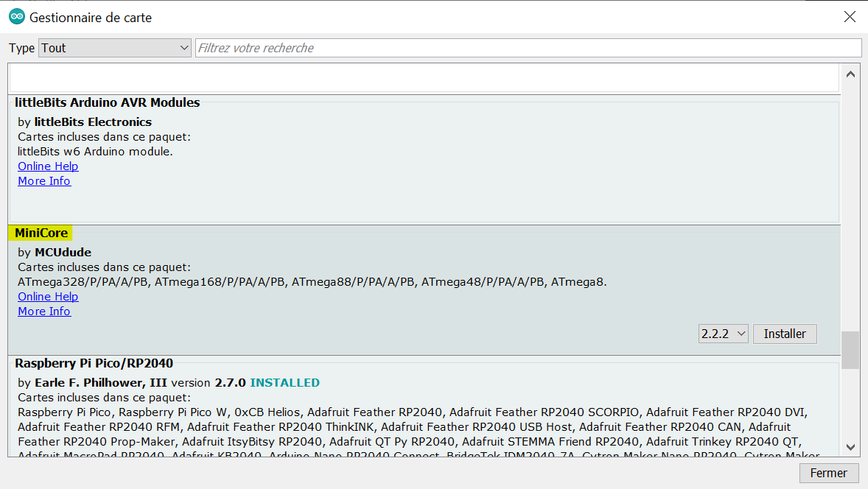This screenshot has width=868, height=489.
Task: Click the scrollbar up arrow
Action: pyautogui.click(x=850, y=74)
